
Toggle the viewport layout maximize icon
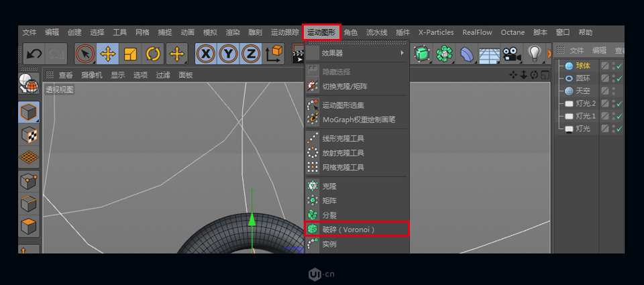[545, 74]
